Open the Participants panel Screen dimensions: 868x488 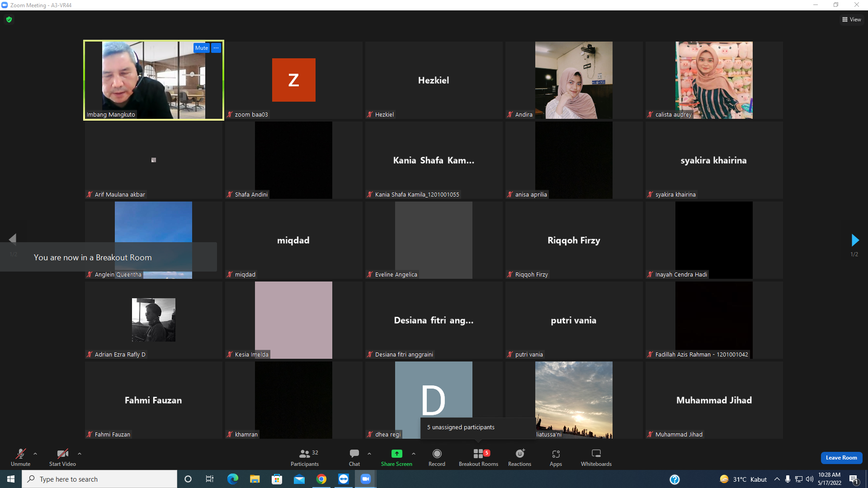click(x=305, y=457)
